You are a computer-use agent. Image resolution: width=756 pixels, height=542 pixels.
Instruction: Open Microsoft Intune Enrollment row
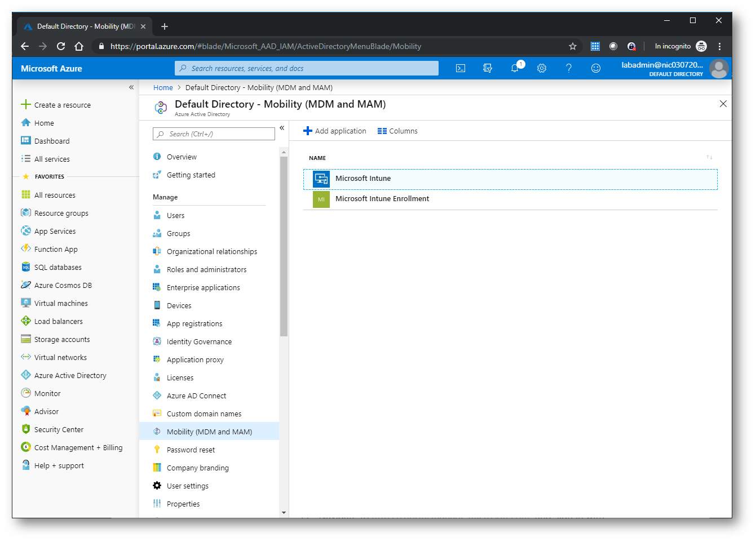510,199
